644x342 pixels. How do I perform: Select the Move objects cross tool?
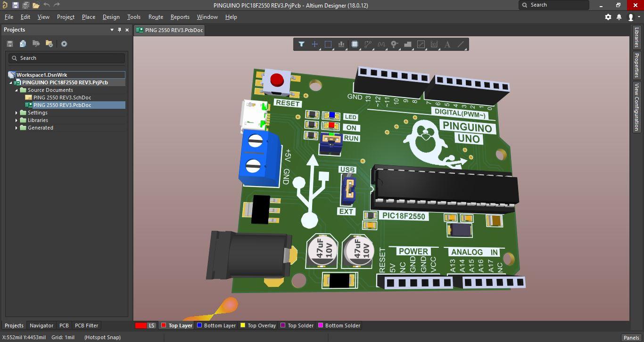coord(314,44)
